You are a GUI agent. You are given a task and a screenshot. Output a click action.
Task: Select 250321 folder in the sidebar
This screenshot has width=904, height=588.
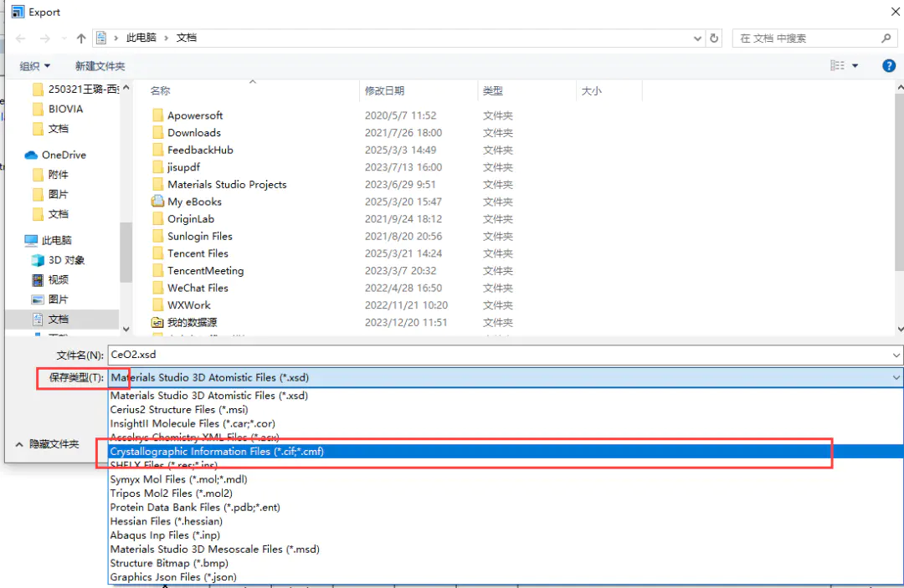coord(75,89)
